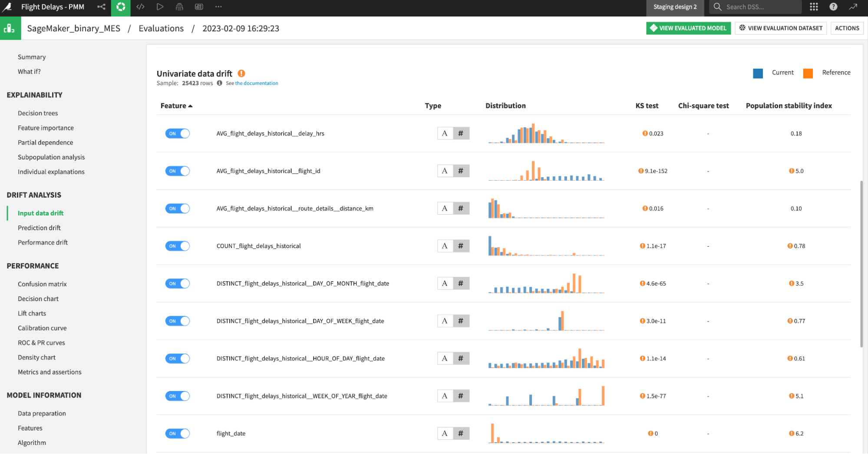Open the code recipes icon
The image size is (868, 454).
(140, 7)
